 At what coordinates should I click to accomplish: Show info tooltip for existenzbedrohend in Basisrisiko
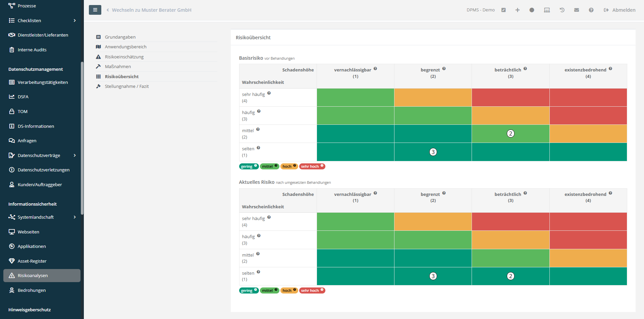pyautogui.click(x=610, y=69)
